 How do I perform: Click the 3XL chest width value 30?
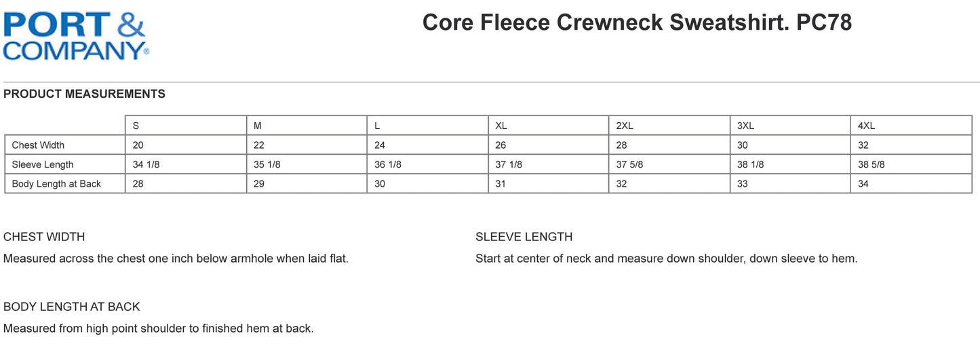click(743, 145)
